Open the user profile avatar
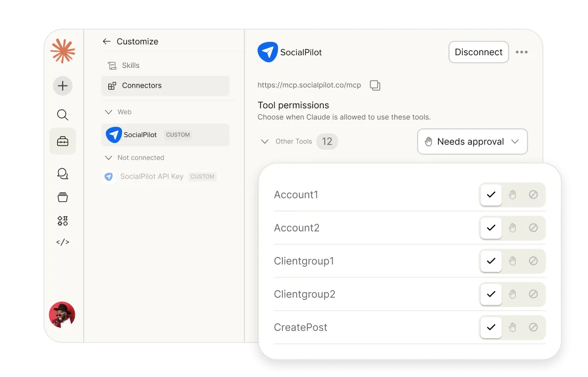 62,315
